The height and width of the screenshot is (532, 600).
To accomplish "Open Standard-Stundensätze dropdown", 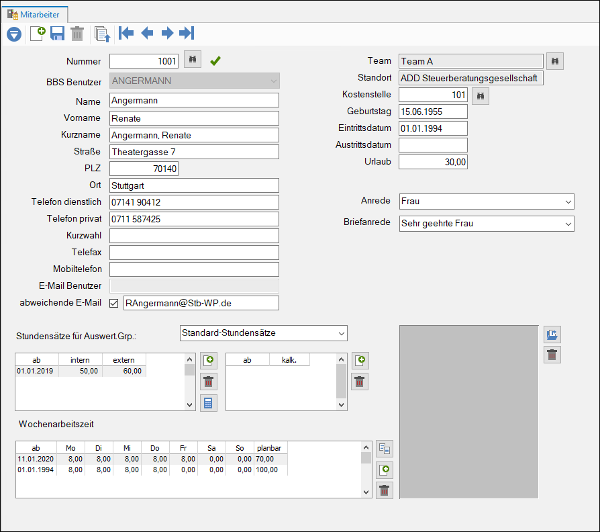I will point(264,333).
